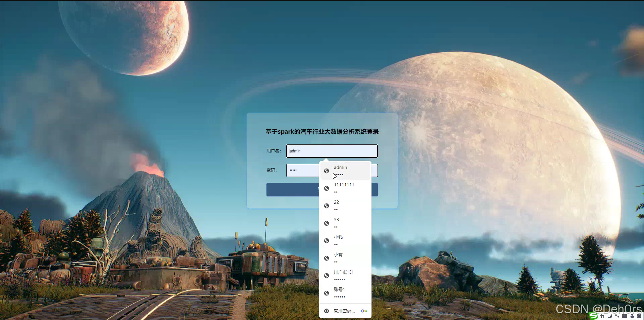Pick the saved 小有 account
The image size is (644, 320).
[345, 258]
